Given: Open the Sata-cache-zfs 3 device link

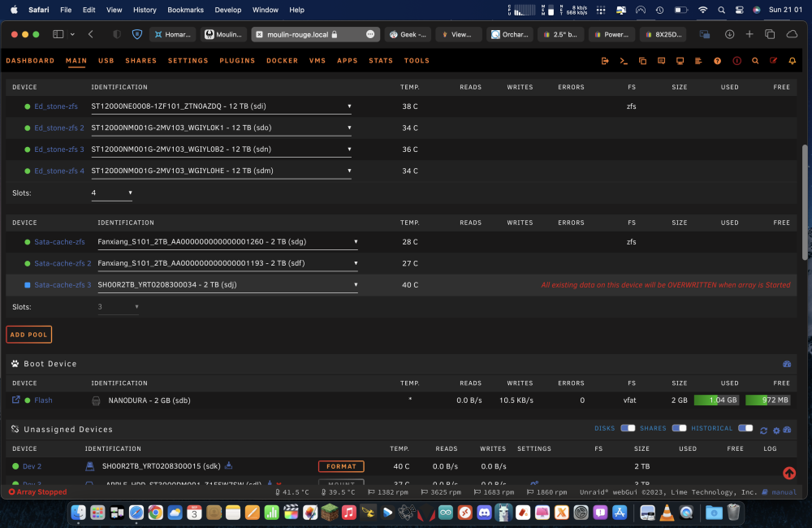Looking at the screenshot, I should coord(63,285).
